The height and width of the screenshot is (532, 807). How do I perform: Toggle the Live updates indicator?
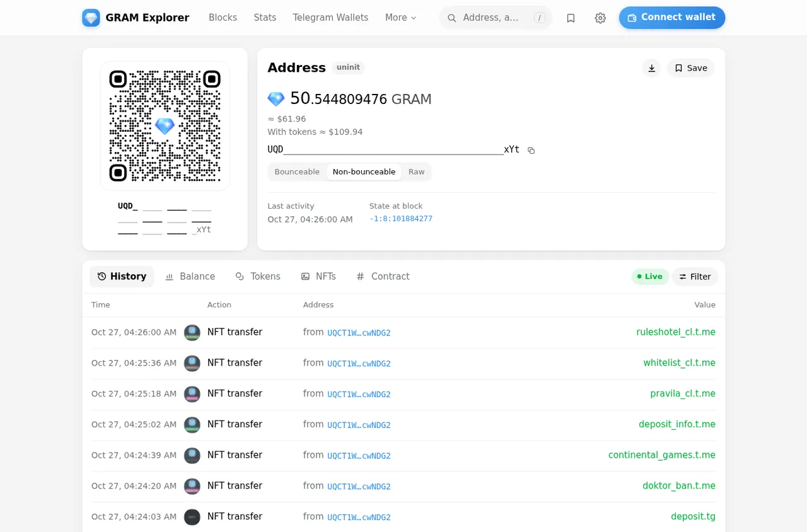650,277
